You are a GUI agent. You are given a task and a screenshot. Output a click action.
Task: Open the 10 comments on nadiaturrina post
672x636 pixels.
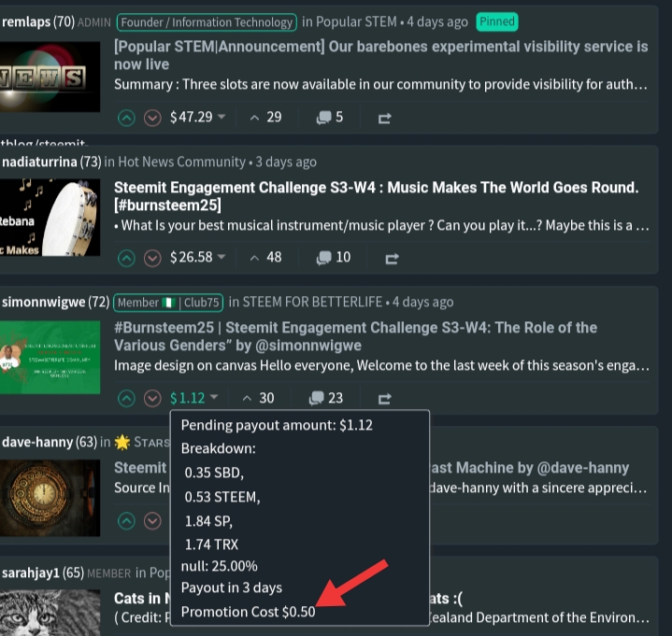(x=334, y=257)
